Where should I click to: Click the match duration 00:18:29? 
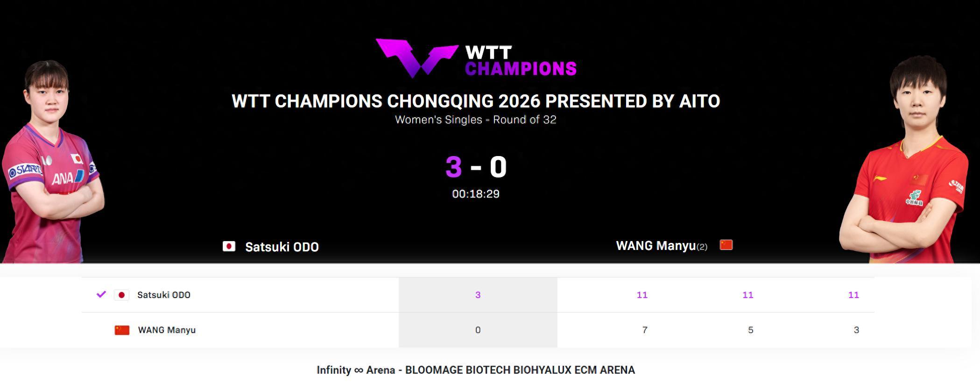(476, 194)
